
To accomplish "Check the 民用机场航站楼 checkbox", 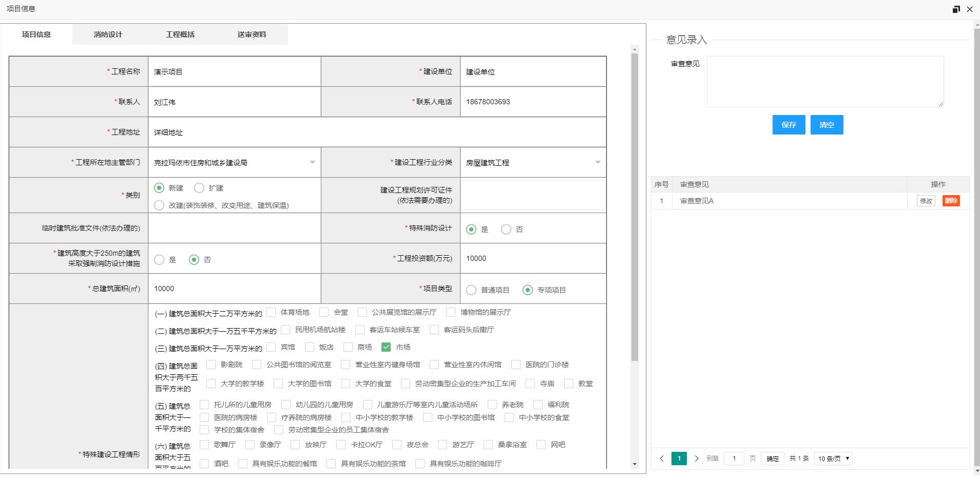I will (x=285, y=330).
